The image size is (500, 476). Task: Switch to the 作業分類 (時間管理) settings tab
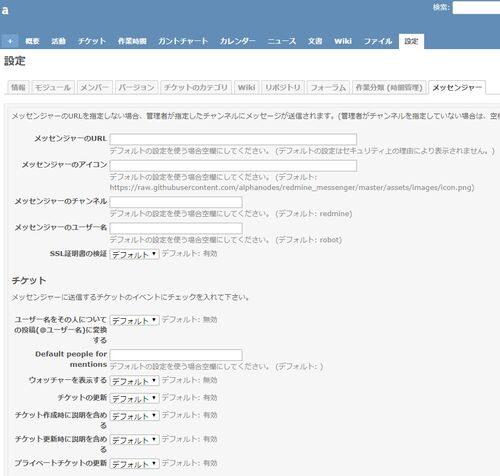coord(389,88)
